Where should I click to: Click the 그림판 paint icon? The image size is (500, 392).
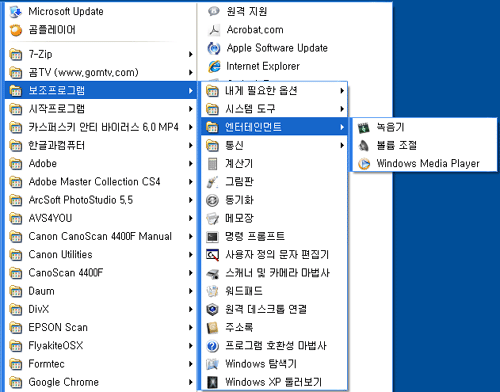point(212,182)
